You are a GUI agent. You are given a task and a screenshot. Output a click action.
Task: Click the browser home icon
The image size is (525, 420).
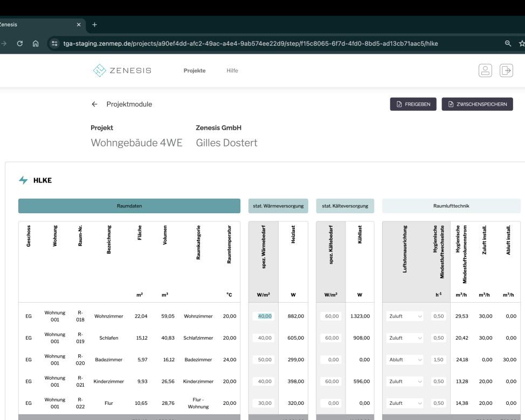[34, 44]
